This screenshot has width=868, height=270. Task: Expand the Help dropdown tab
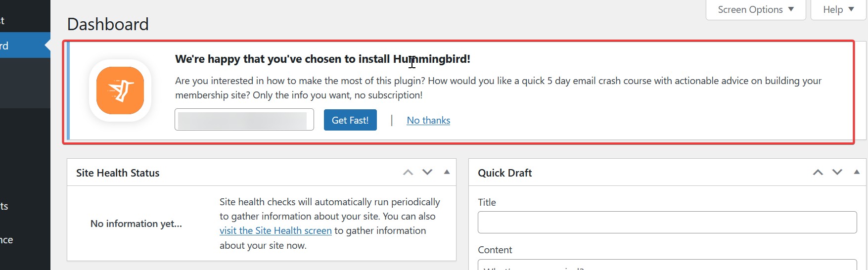tap(838, 10)
